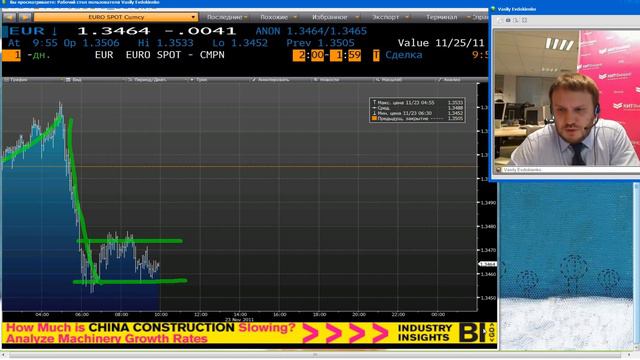This screenshot has height=360, width=640.
Task: Click the orange previous close legend marker
Action: pos(374,119)
